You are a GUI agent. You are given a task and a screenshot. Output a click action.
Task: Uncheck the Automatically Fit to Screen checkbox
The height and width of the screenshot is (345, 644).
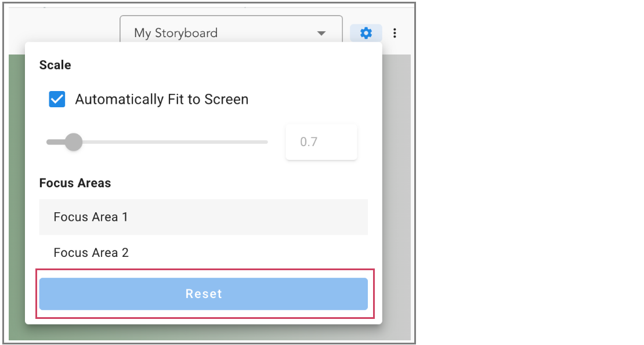coord(57,100)
